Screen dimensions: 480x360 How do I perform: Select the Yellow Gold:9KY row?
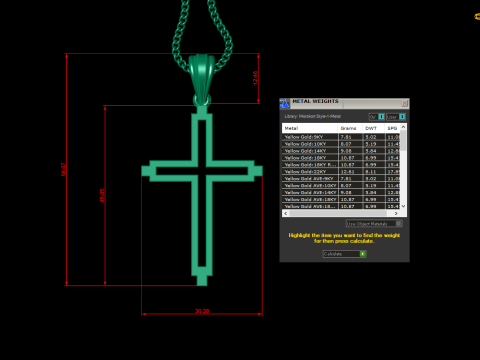click(x=341, y=137)
